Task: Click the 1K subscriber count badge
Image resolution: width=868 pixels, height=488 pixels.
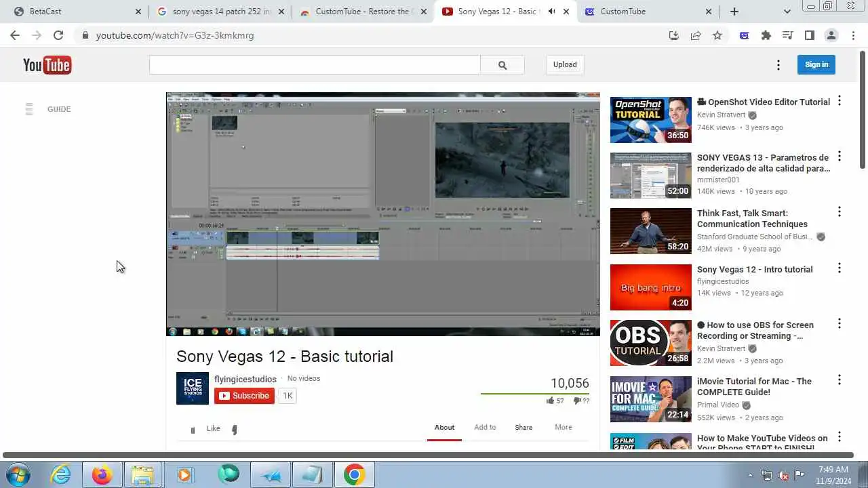Action: 288,396
